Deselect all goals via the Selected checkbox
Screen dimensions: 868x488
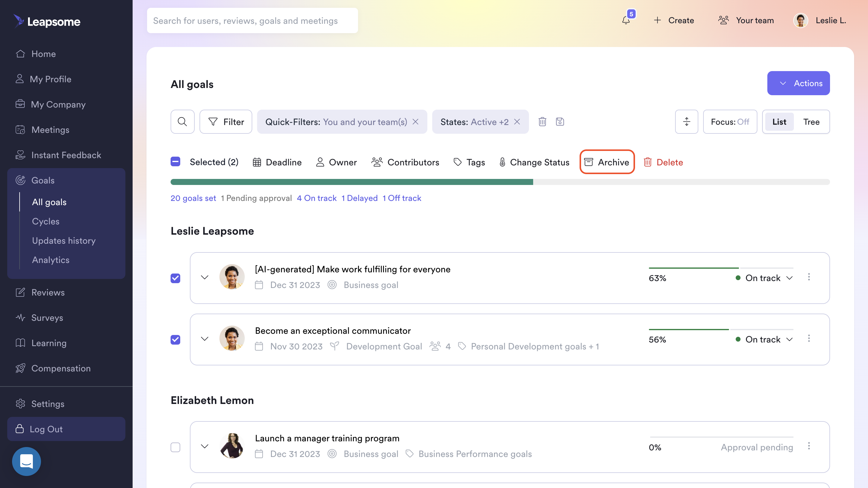point(175,162)
